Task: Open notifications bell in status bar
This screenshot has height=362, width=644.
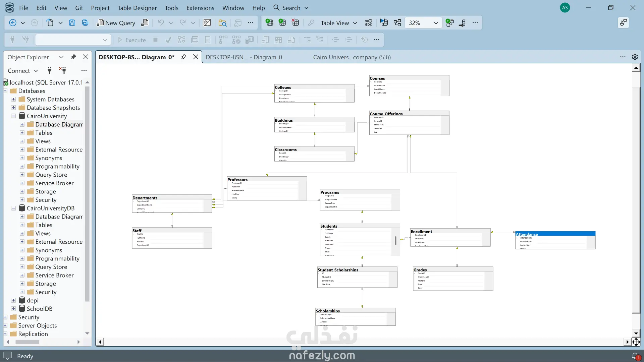Action: click(x=635, y=356)
